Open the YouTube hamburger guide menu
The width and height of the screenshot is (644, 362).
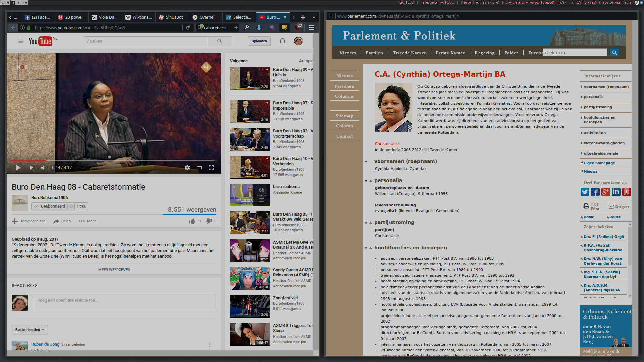pyautogui.click(x=20, y=41)
